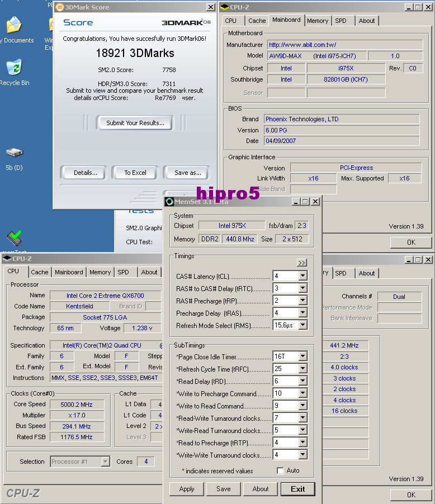Click the Save as... button

(187, 173)
